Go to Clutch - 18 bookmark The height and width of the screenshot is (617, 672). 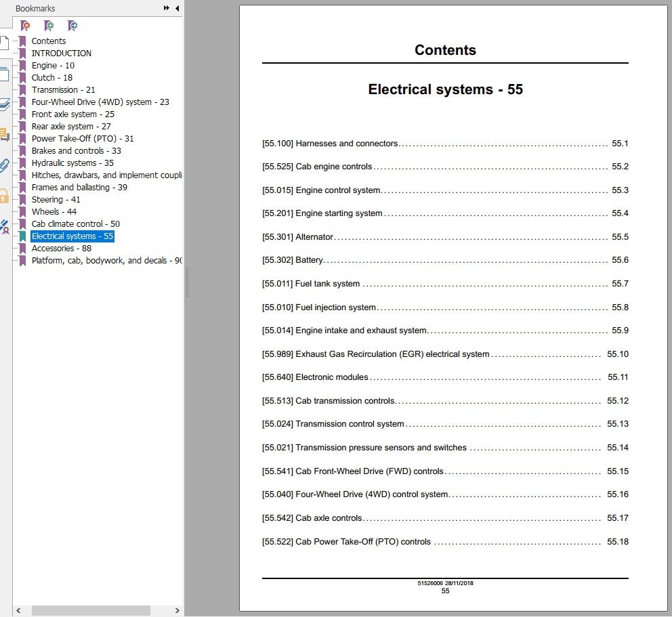[x=52, y=78]
